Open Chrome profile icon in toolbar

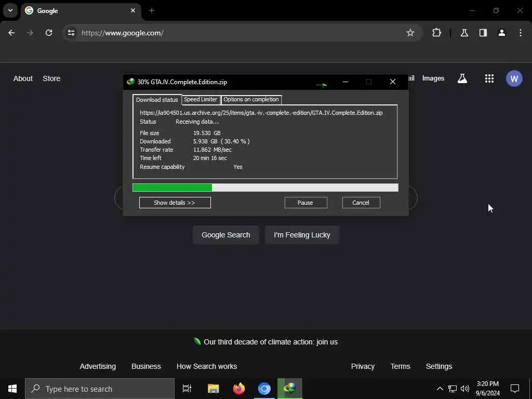[x=502, y=33]
